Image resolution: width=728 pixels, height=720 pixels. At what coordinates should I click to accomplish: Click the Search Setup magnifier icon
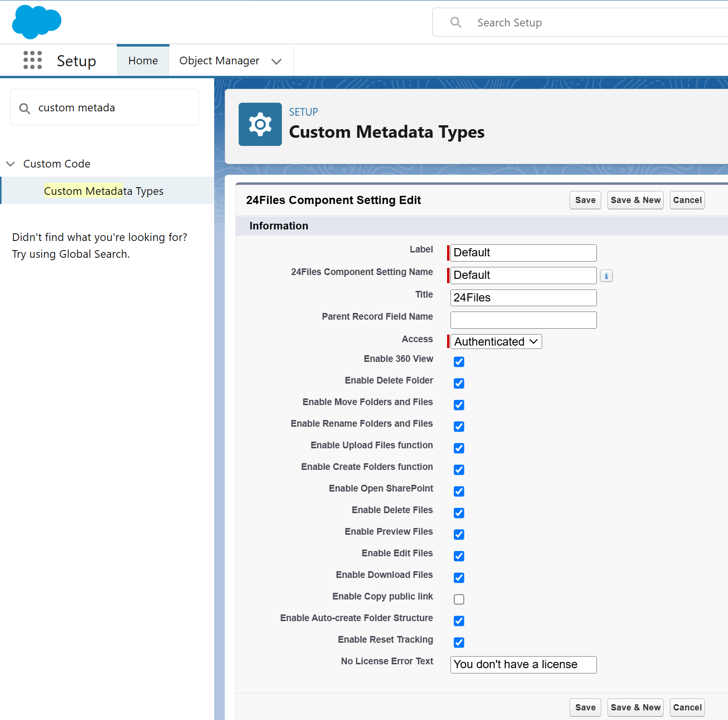point(456,23)
